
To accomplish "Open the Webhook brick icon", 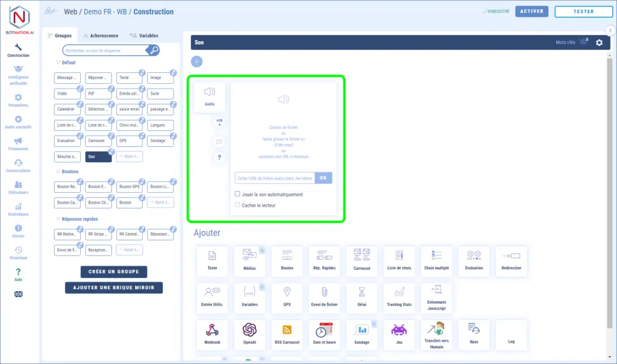I will (212, 334).
